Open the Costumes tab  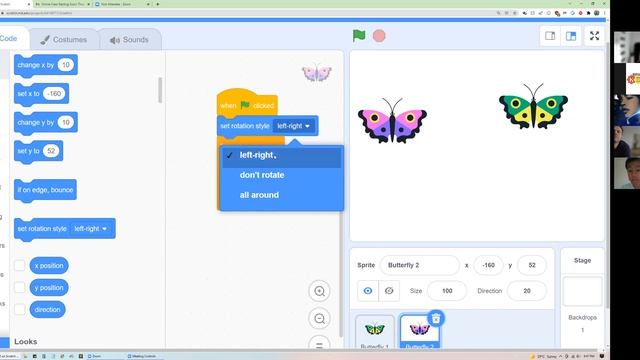click(x=64, y=40)
